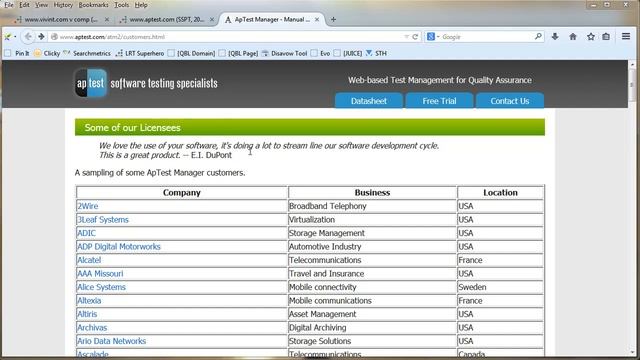Viewport: 640px width, 360px height.
Task: Close the www.vivint.com tab
Action: coord(107,19)
